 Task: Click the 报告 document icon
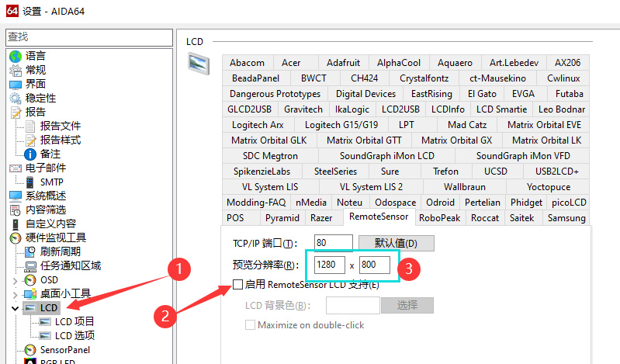tap(16, 113)
